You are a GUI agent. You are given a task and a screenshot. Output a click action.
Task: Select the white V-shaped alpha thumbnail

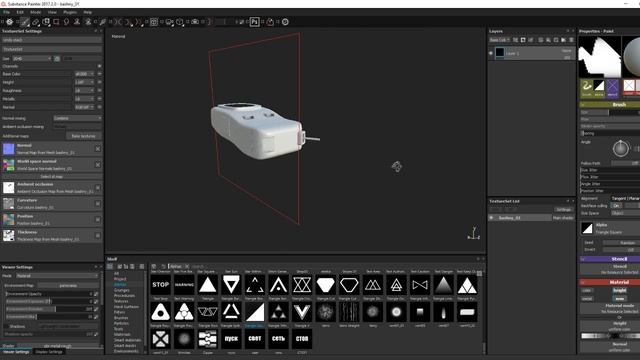pos(302,312)
